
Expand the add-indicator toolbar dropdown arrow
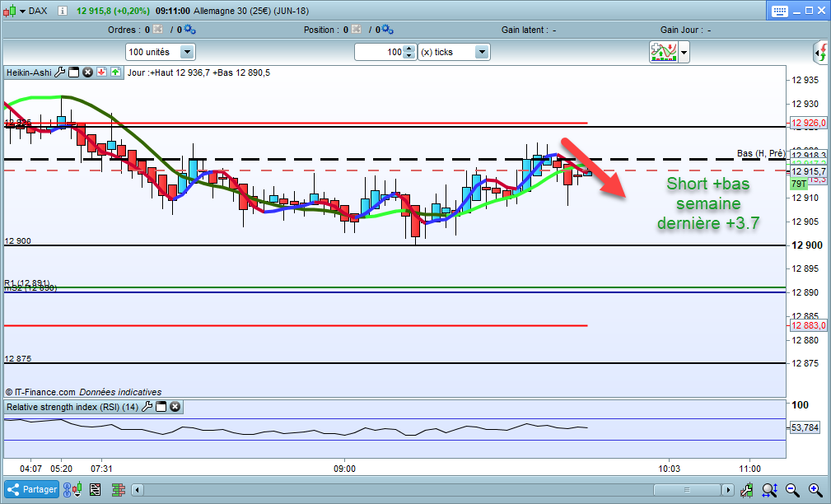tap(684, 53)
